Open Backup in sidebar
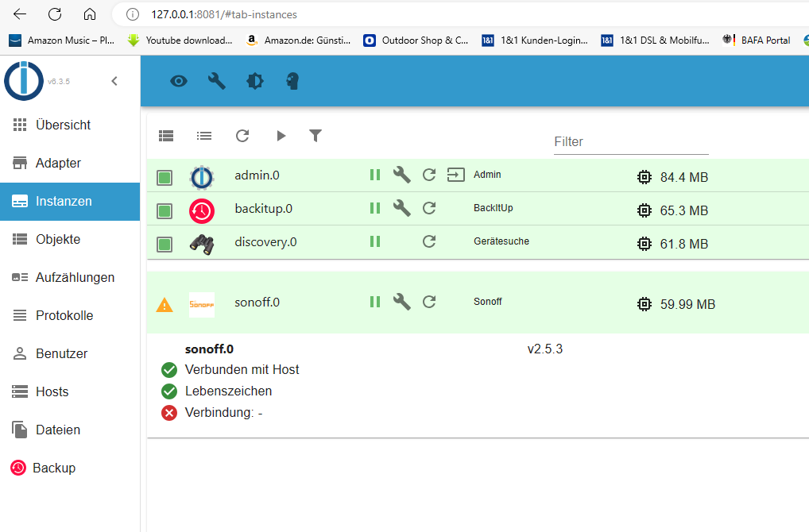 pos(70,468)
